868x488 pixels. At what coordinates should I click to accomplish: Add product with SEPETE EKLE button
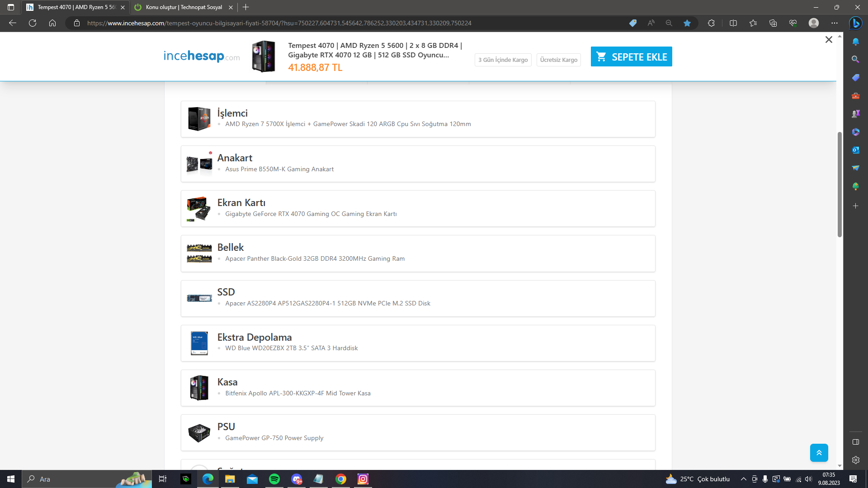(631, 57)
